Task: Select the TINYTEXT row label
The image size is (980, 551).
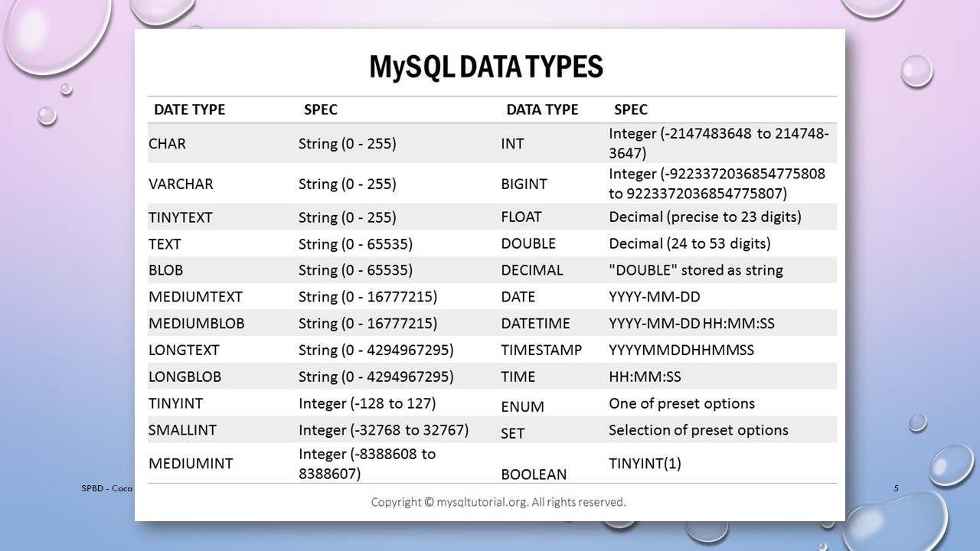Action: pos(181,217)
